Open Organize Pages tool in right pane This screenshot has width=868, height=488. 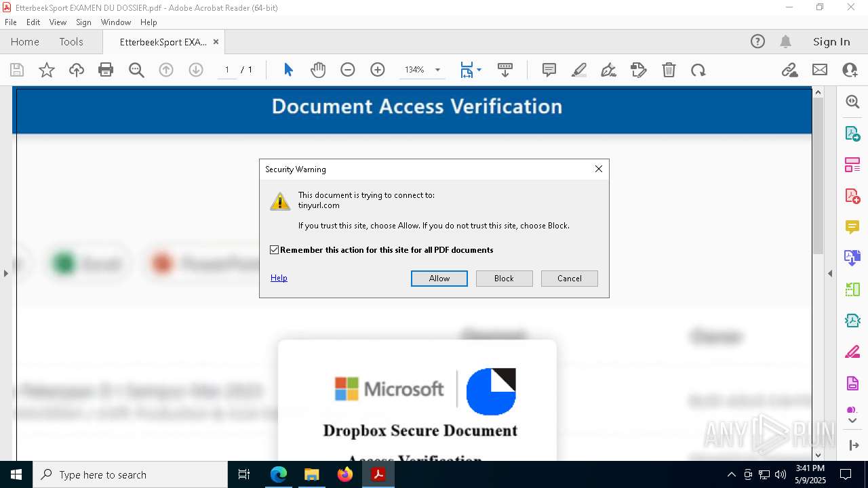[852, 164]
